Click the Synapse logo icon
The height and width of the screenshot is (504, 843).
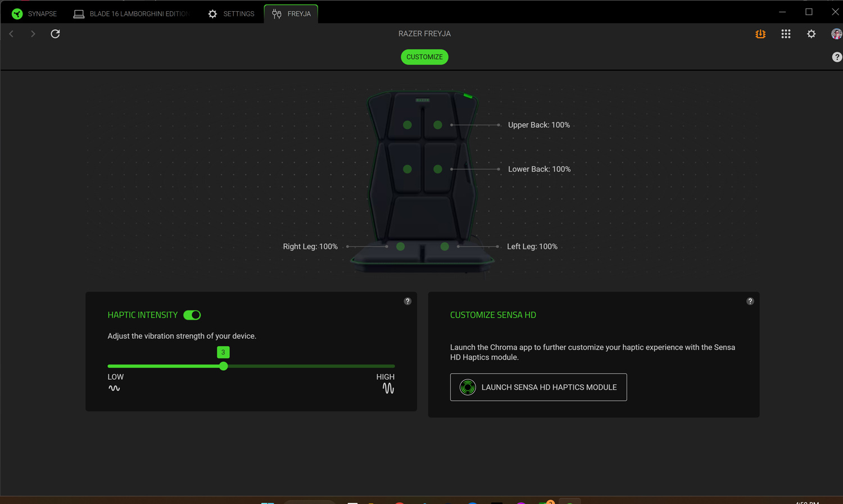point(17,13)
